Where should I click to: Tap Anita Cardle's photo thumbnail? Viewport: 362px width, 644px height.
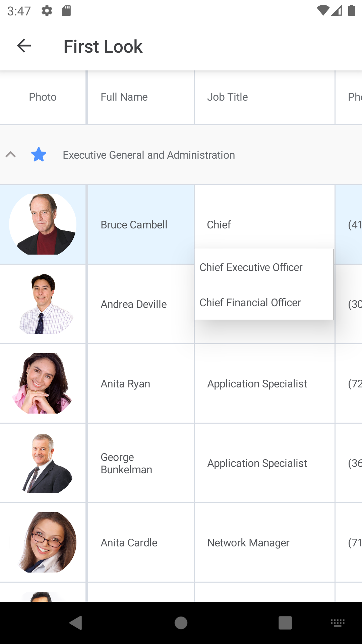pos(43,542)
